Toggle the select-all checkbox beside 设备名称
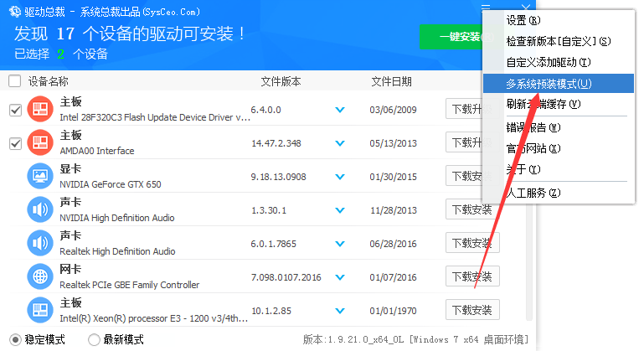644x351 pixels. (x=14, y=81)
